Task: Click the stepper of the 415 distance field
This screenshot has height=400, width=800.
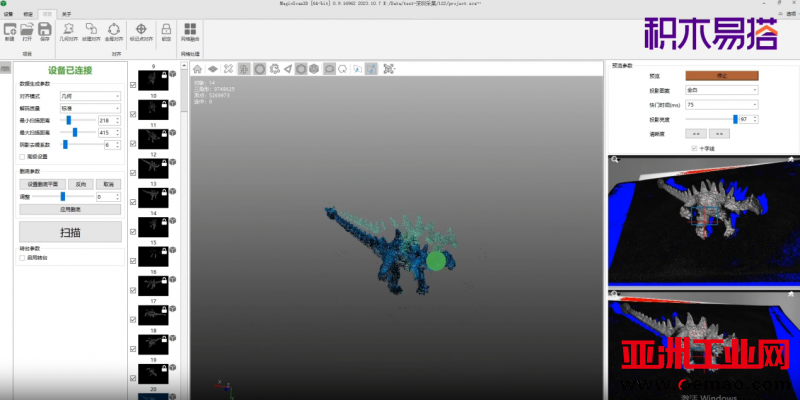Action: 118,133
